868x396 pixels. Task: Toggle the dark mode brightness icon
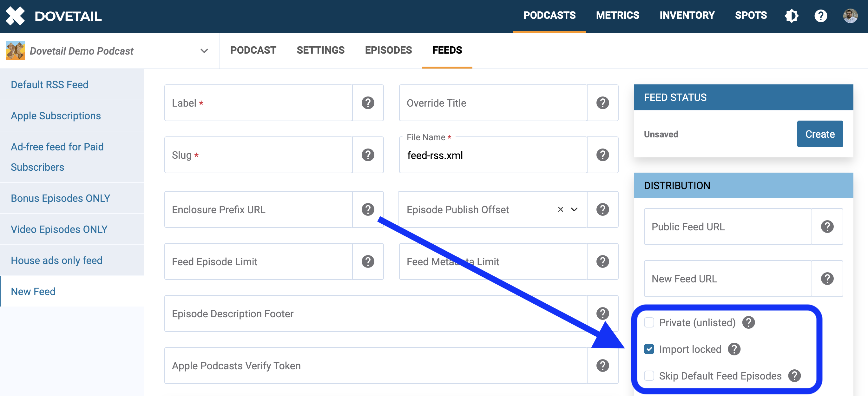(791, 16)
